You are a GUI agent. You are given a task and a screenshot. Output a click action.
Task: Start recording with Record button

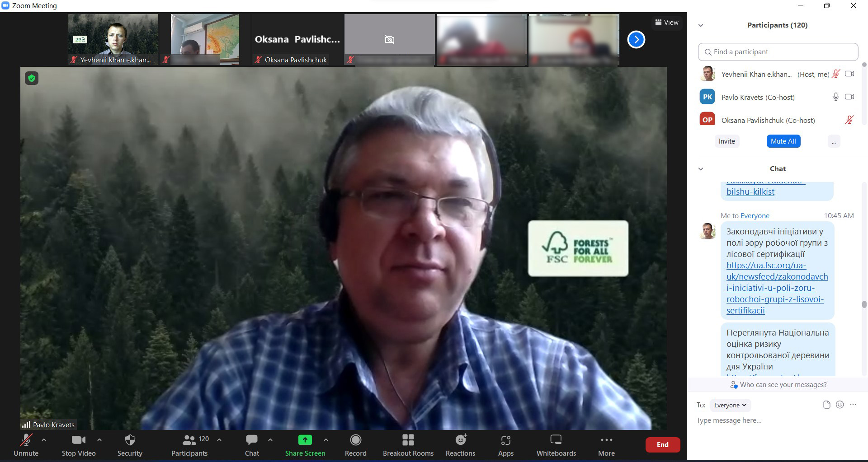[356, 445]
